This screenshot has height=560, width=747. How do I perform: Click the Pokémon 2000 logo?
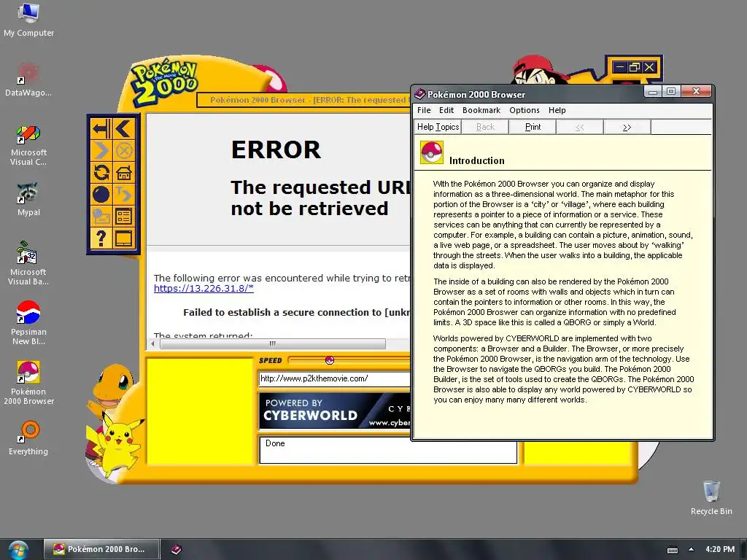(164, 82)
